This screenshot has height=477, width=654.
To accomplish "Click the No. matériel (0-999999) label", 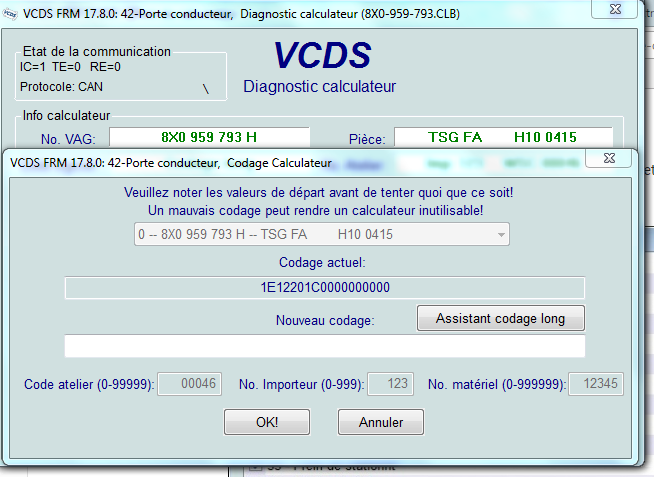I will point(497,384).
